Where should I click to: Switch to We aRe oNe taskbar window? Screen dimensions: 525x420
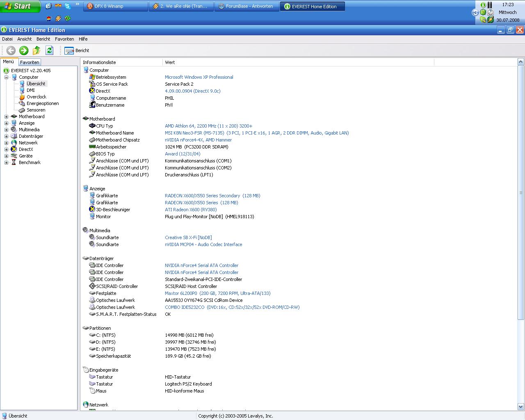click(x=181, y=7)
